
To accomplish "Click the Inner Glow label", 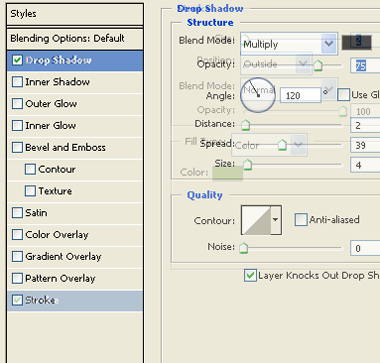I will tap(51, 126).
